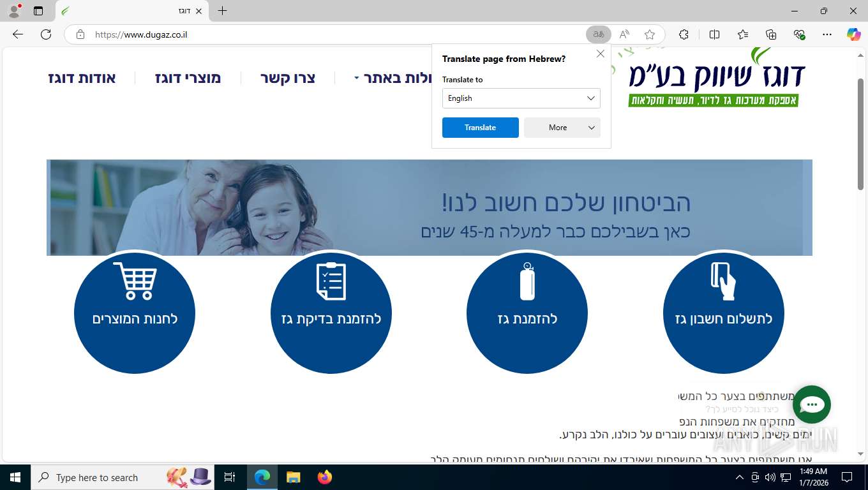The width and height of the screenshot is (868, 490).
Task: Expand the More options dropdown
Action: click(x=562, y=128)
